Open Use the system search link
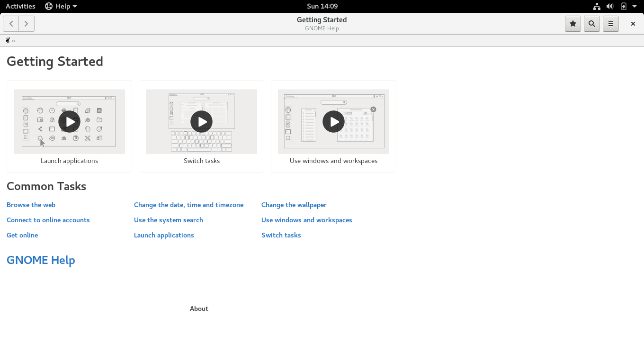Image resolution: width=644 pixels, height=364 pixels. click(168, 220)
